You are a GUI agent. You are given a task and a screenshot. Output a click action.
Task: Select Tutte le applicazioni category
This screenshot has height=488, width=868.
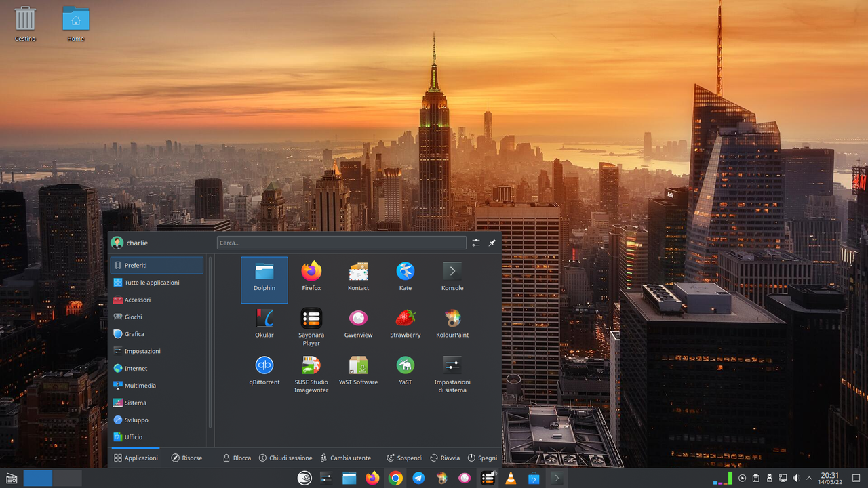point(157,283)
